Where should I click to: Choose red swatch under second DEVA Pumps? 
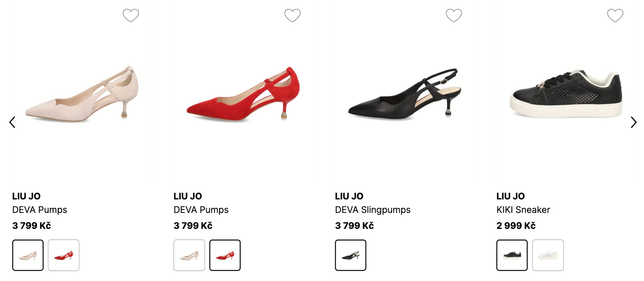point(225,255)
